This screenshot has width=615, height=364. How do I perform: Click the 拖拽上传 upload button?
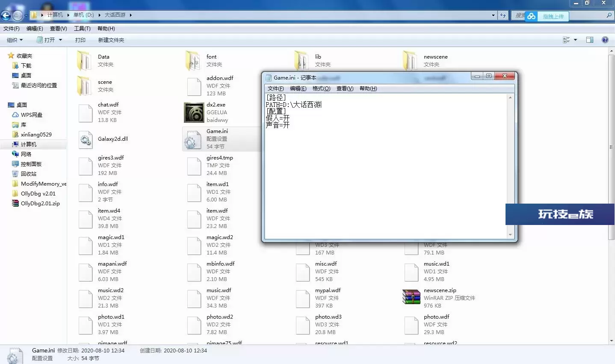553,16
